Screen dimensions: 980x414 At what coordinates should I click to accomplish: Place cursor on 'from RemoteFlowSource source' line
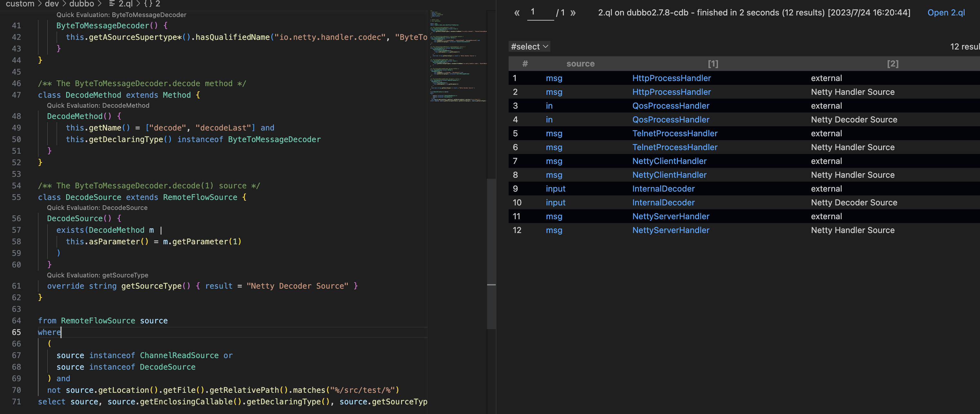pos(103,321)
